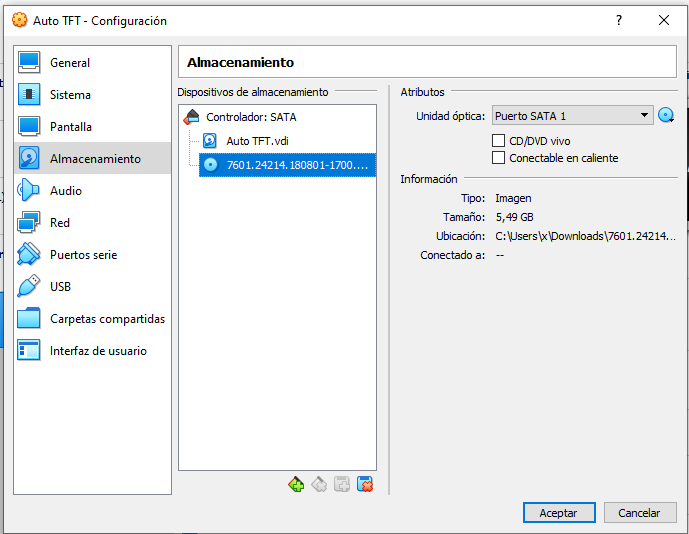The width and height of the screenshot is (689, 534).
Task: Click the help question mark button
Action: (x=619, y=21)
